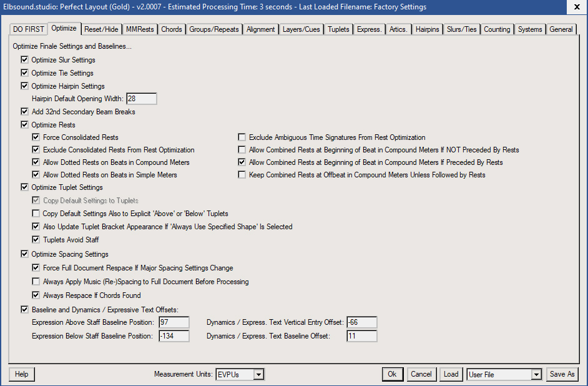The image size is (588, 386).
Task: Disable Add 32nd Secondary Beam Breaks
Action: 25,112
